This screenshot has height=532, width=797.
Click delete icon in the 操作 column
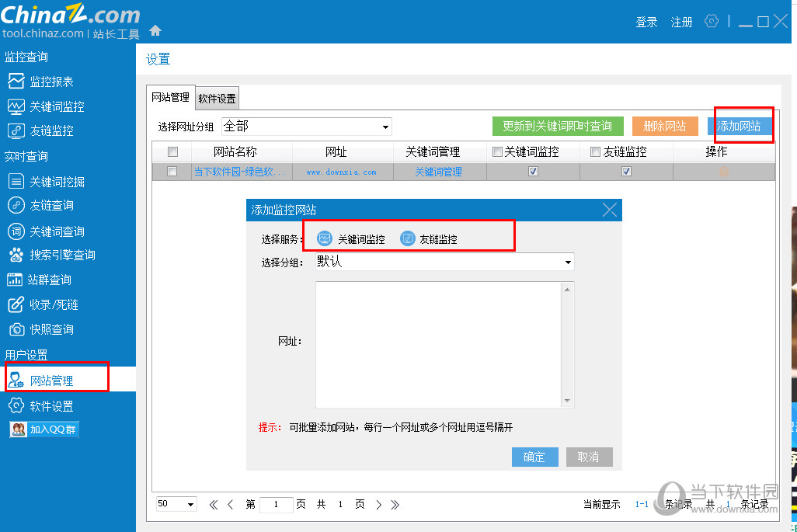[x=724, y=172]
